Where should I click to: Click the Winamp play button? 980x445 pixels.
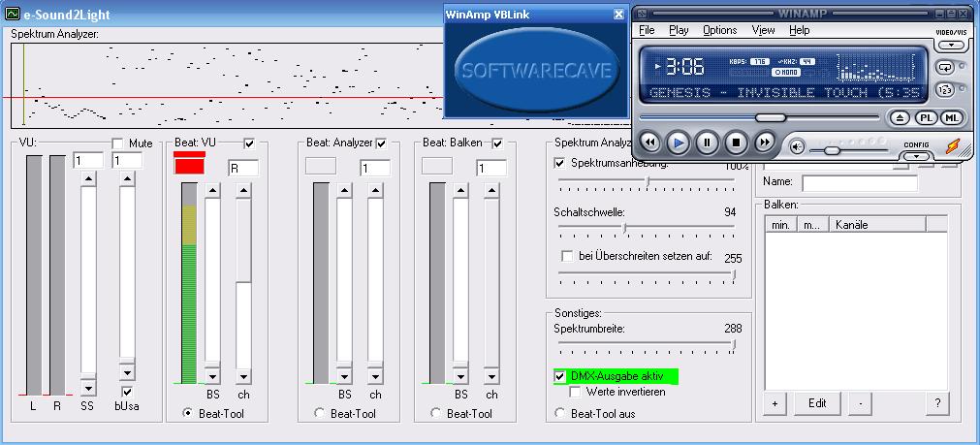[x=679, y=143]
